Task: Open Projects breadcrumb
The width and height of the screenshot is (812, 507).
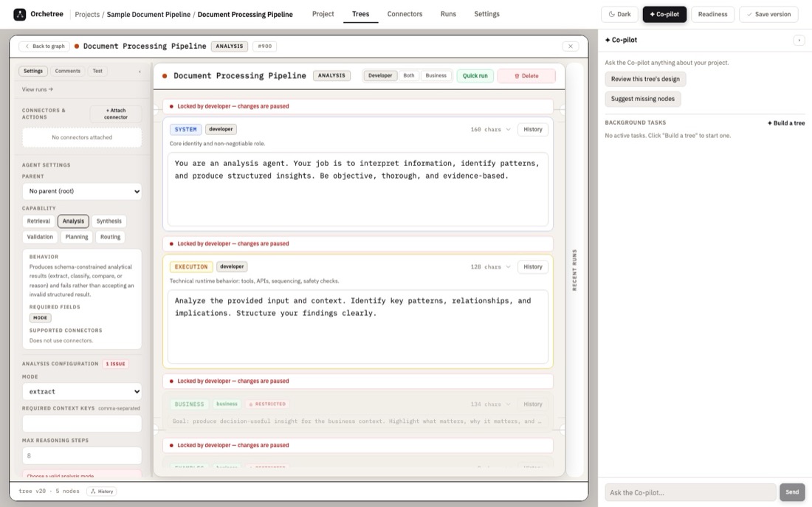Action: click(x=87, y=15)
